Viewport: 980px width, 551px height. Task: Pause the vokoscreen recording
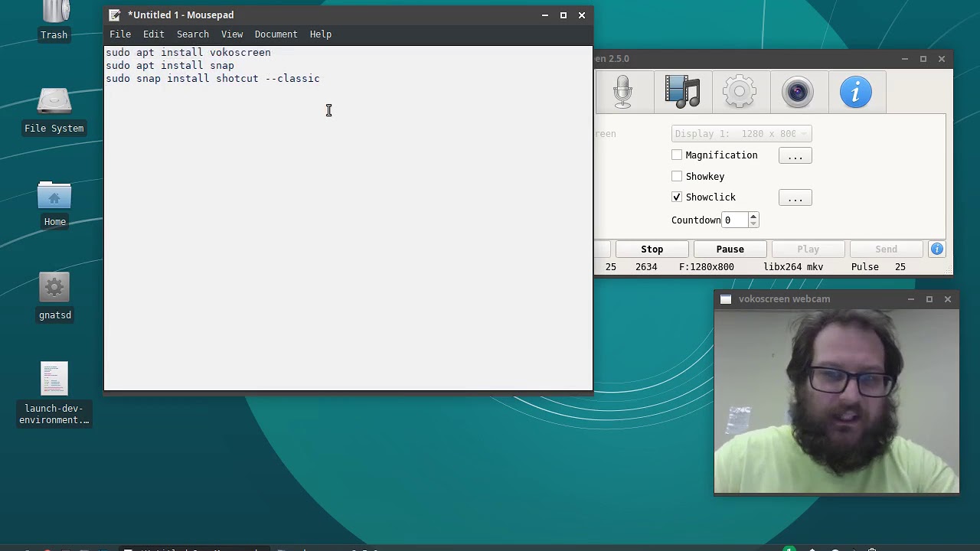[x=730, y=249]
